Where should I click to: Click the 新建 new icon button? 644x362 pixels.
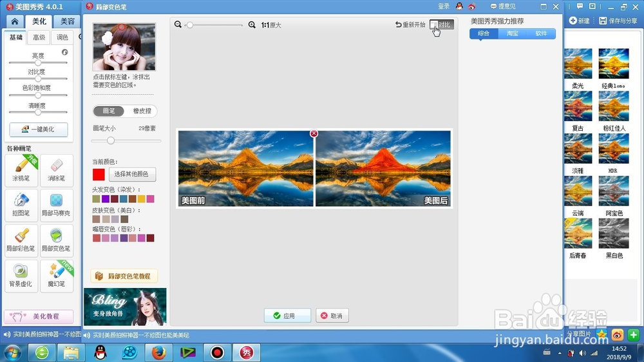[579, 21]
